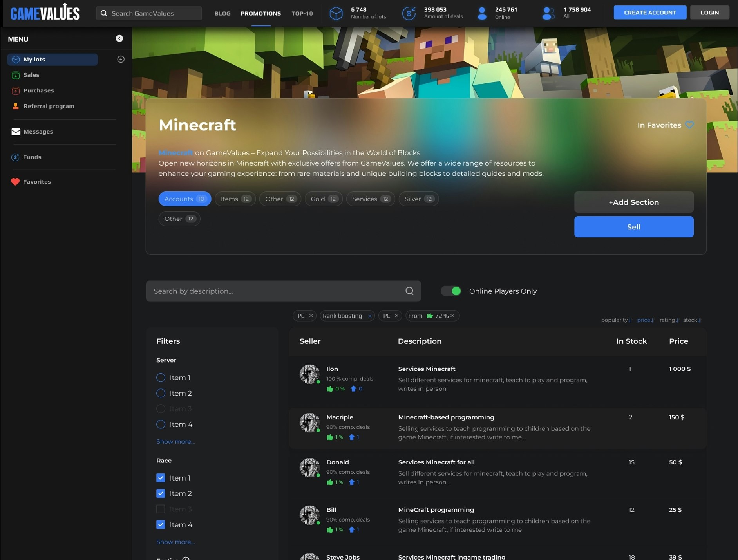This screenshot has height=560, width=738.
Task: Select the Gold category tab
Action: [x=324, y=199]
